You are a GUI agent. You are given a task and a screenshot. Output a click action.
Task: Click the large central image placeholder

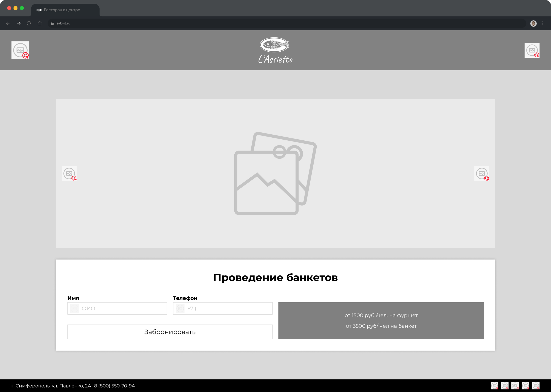click(275, 173)
